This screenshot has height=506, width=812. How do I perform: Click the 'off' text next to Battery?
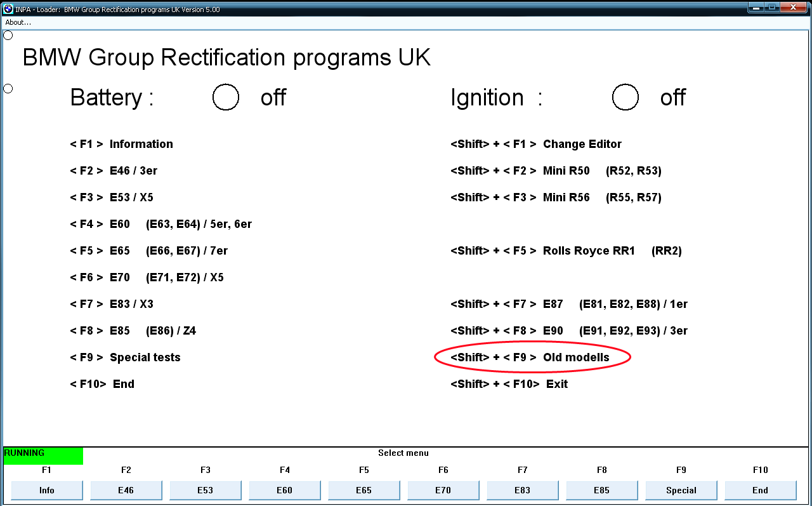point(273,98)
